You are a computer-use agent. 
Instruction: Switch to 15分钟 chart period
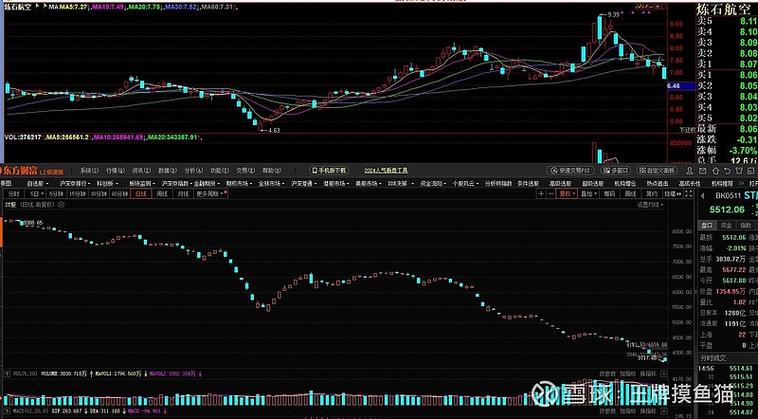pos(75,194)
